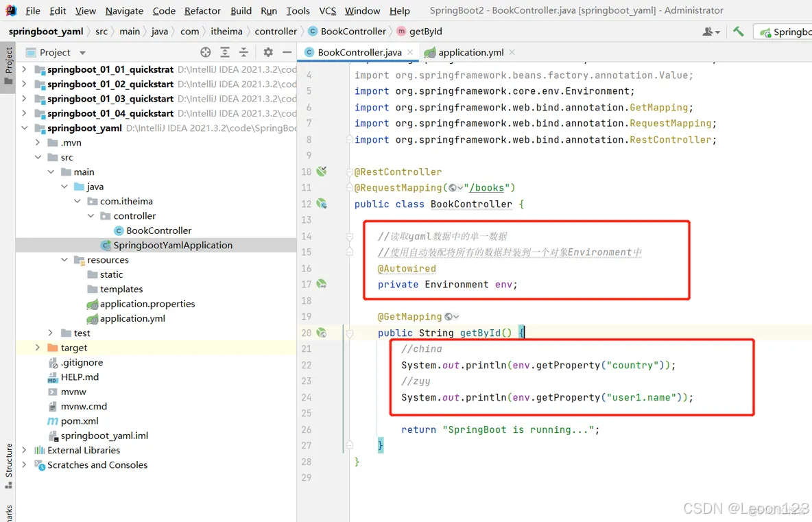Select mvnw.cmd file
Screen dimensions: 812x522
(84, 407)
